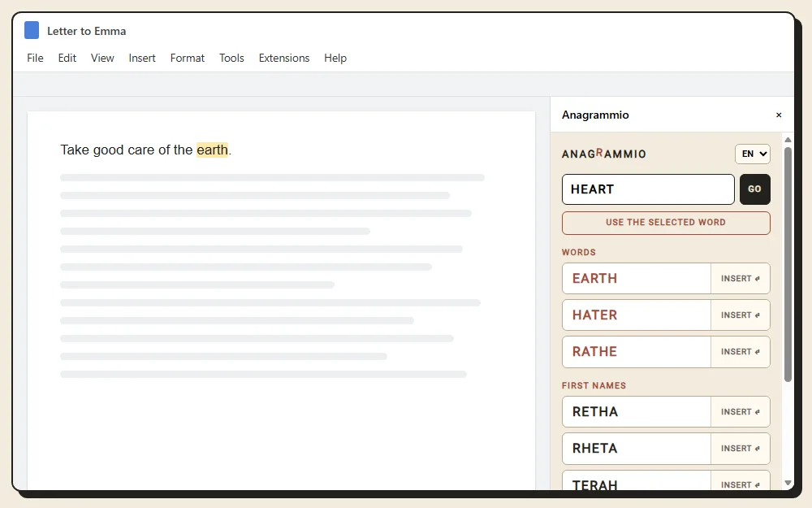
Task: Click the Letter to Emma document title
Action: coord(87,31)
